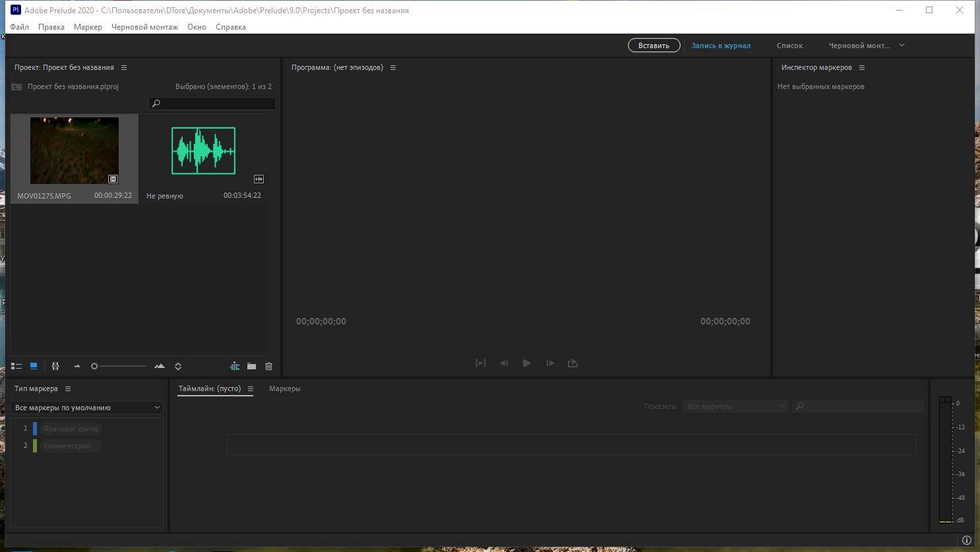Switch project panel to list view
980x552 pixels.
click(x=16, y=366)
